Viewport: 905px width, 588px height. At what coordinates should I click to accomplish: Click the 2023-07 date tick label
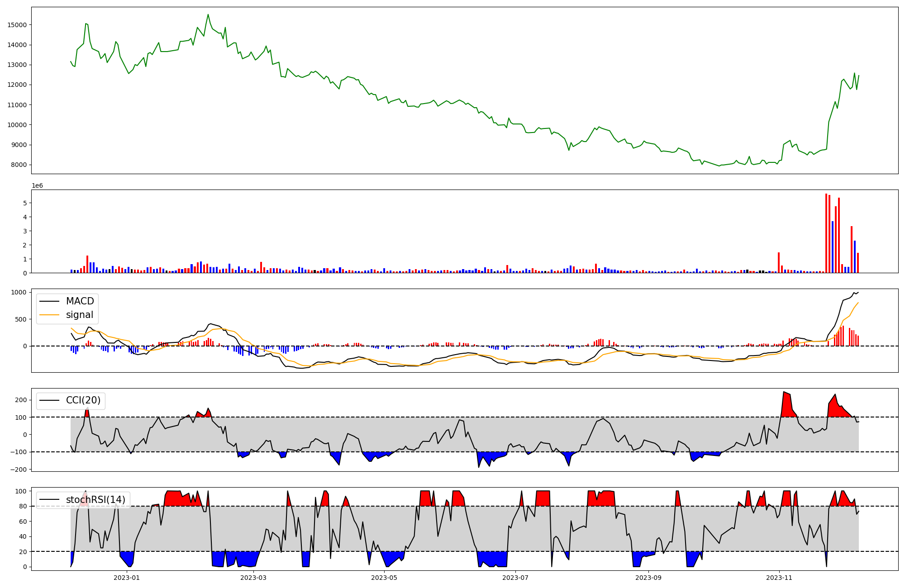pyautogui.click(x=515, y=578)
